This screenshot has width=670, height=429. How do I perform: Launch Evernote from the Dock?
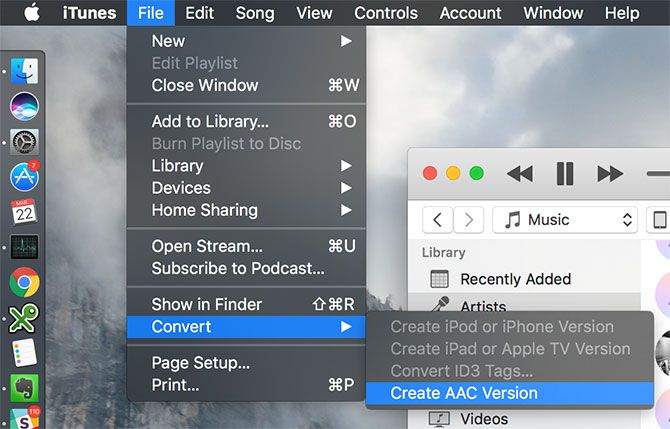[24, 388]
